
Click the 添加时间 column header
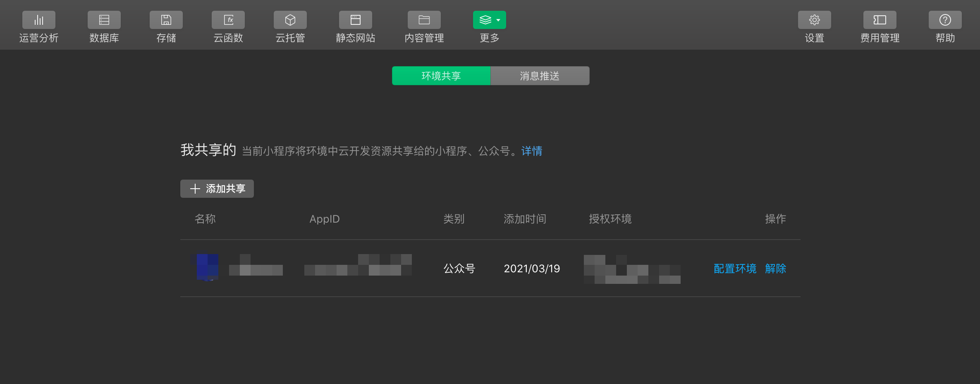point(525,219)
